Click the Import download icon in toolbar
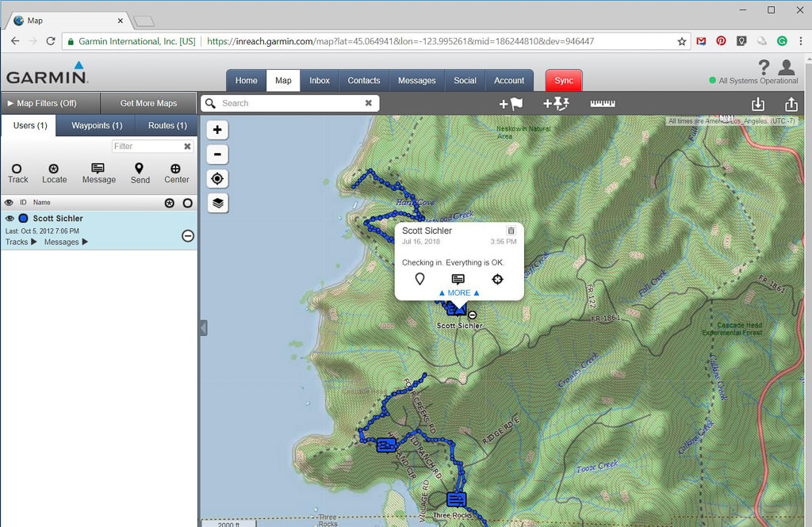This screenshot has width=812, height=527. tap(758, 104)
